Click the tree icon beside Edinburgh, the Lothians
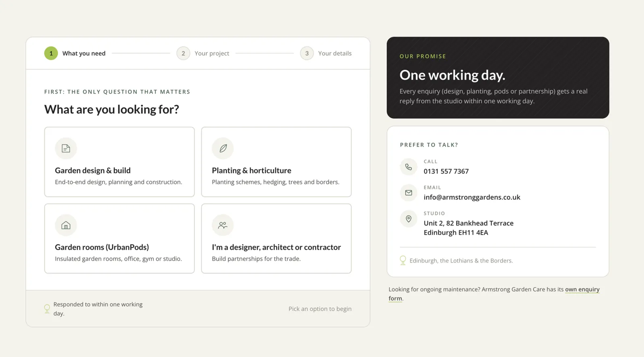Viewport: 644px width, 357px height. point(403,261)
